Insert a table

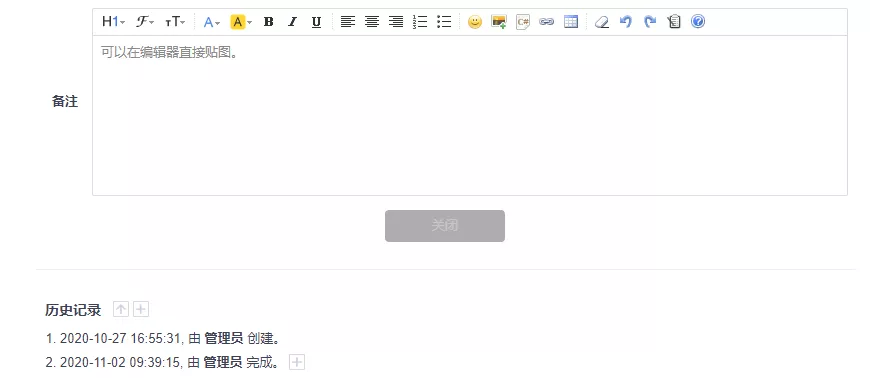pos(571,22)
